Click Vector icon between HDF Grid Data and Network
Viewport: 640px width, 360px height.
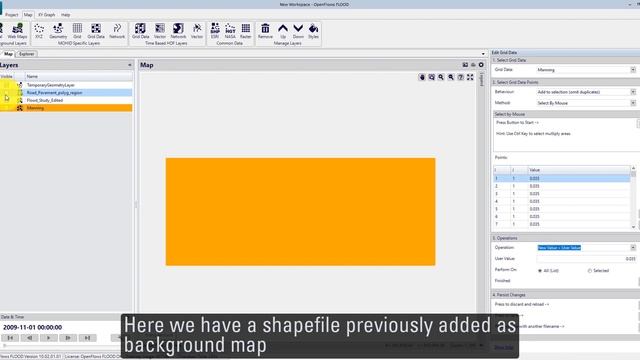(x=160, y=31)
